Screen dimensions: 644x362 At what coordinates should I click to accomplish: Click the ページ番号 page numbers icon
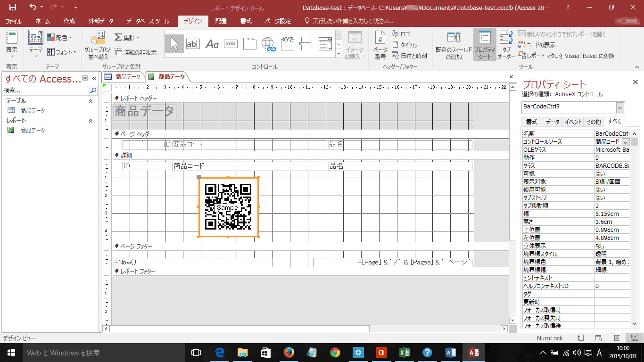tap(380, 45)
